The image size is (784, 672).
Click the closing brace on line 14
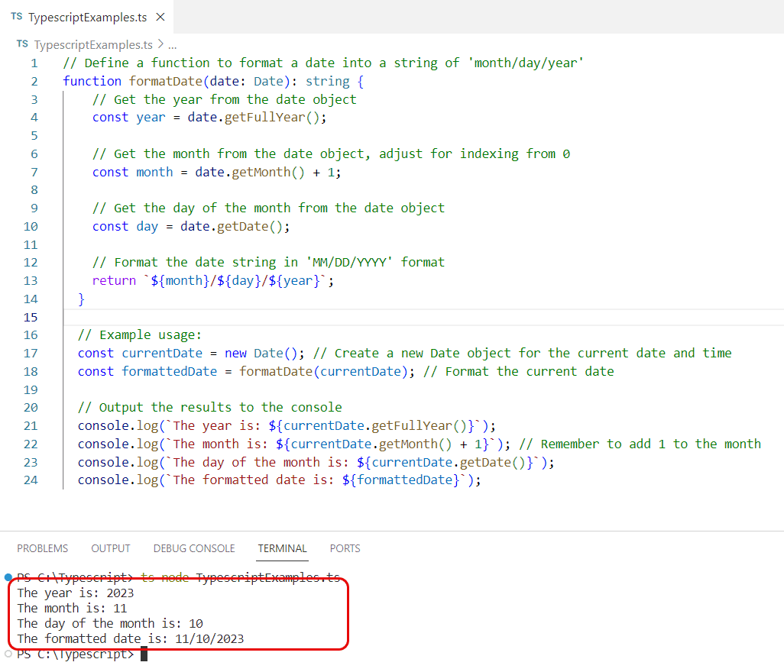point(82,299)
